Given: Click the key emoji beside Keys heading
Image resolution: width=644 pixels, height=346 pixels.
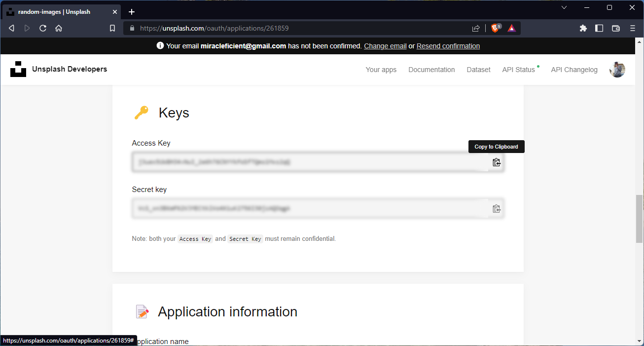Looking at the screenshot, I should 141,113.
